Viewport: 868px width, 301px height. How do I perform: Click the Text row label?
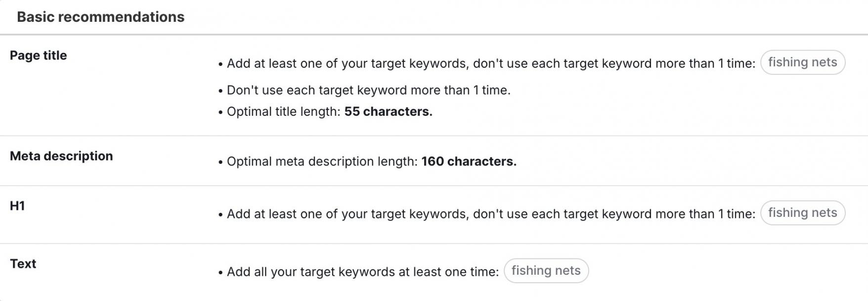[x=23, y=264]
